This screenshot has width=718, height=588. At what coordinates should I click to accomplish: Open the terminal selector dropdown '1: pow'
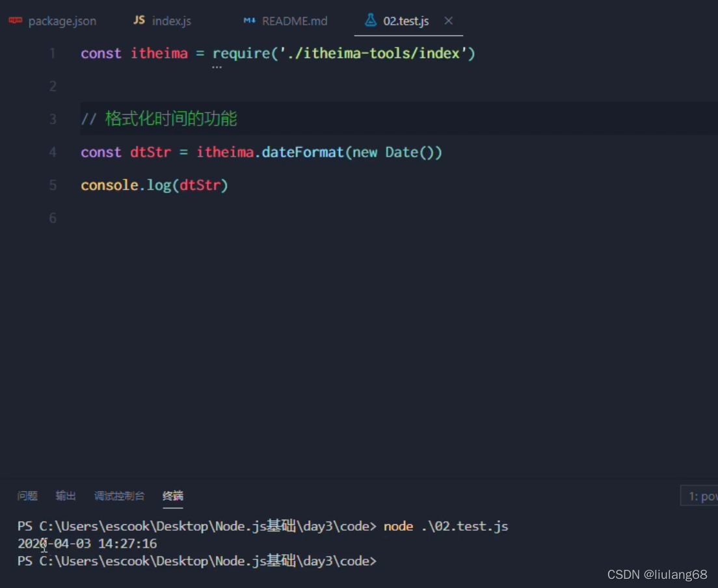click(699, 496)
